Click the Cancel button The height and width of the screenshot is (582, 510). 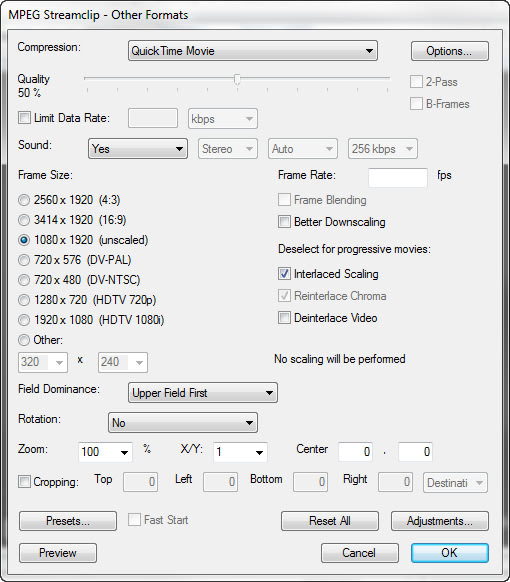(x=360, y=553)
